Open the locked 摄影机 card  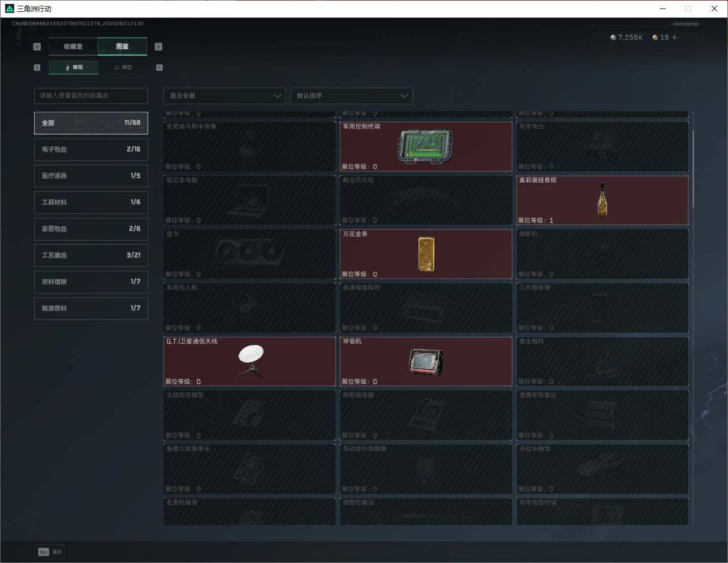pos(603,254)
